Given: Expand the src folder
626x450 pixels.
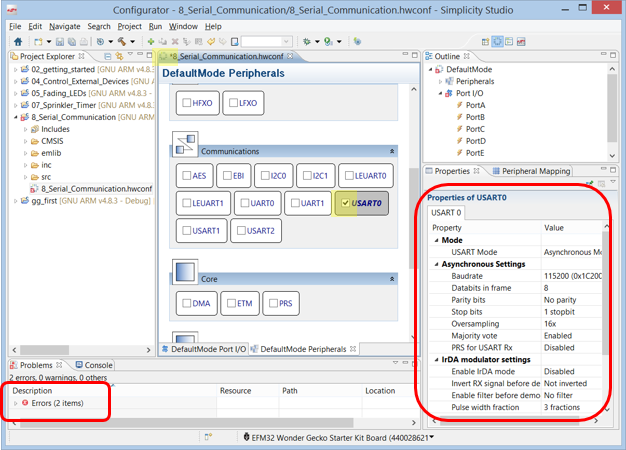Looking at the screenshot, I should coord(26,177).
